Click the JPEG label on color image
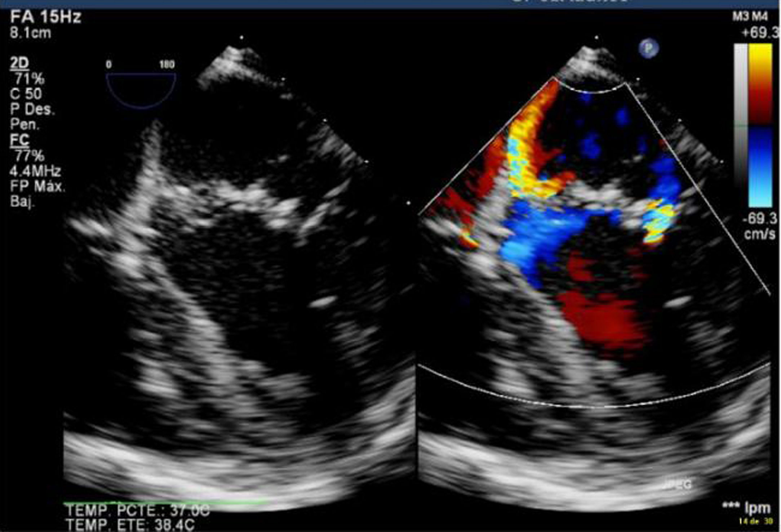This screenshot has height=532, width=781. 678,484
